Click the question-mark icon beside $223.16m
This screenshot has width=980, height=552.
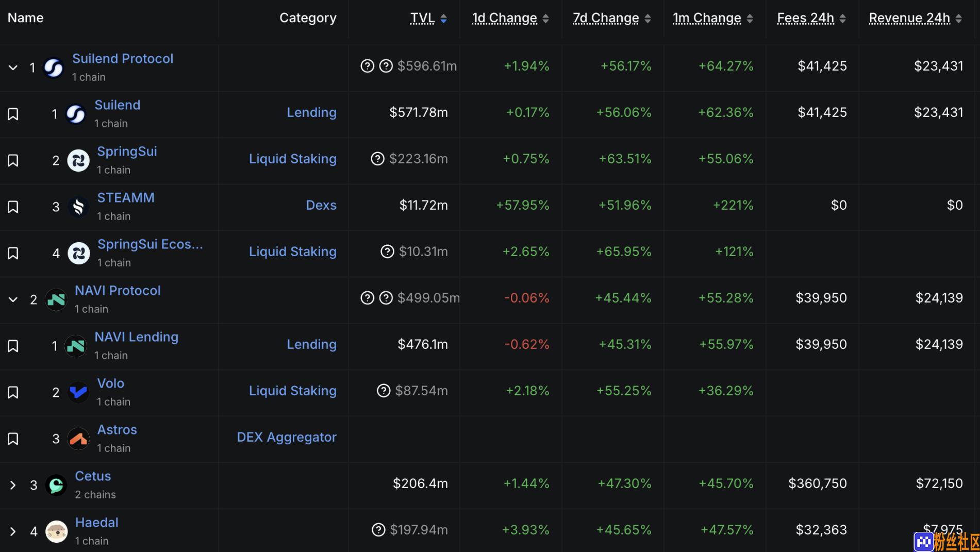point(378,159)
